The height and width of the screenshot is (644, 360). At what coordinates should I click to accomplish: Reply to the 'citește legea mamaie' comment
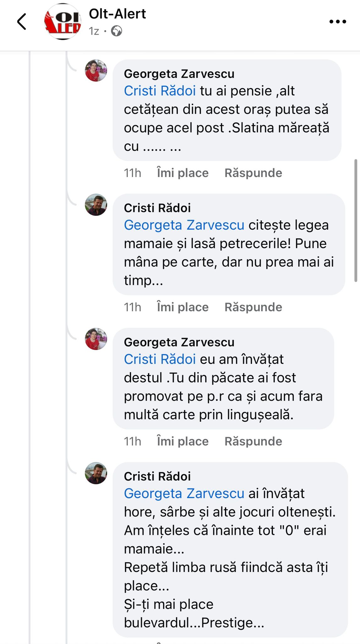253,307
